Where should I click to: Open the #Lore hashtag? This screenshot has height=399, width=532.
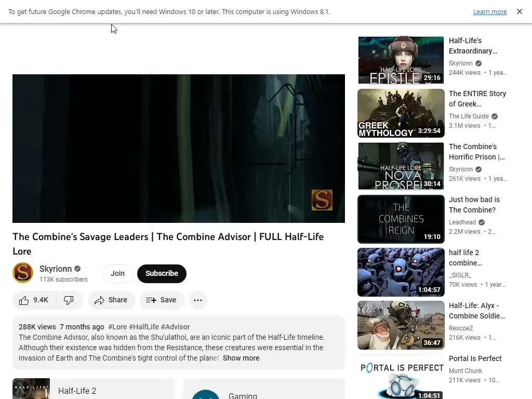117,327
